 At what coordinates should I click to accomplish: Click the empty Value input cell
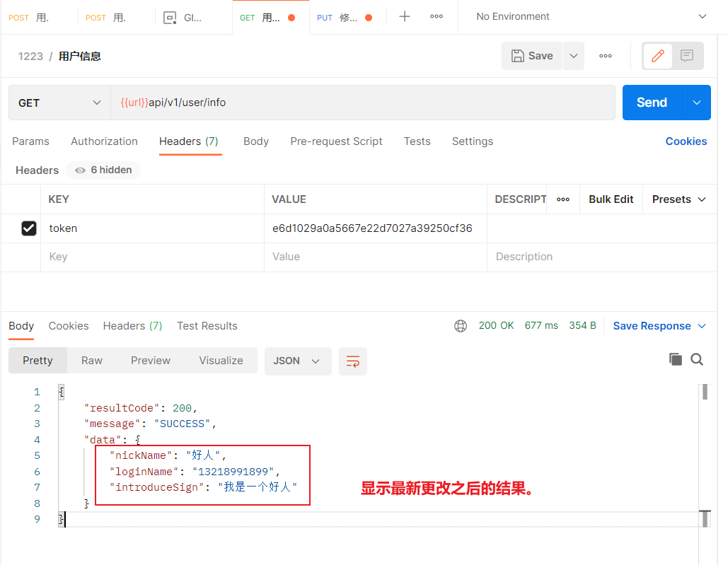375,257
